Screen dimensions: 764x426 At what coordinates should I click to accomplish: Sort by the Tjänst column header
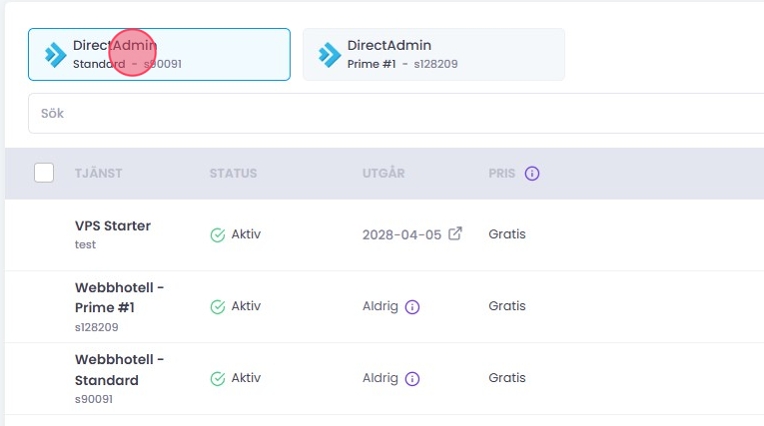(98, 173)
